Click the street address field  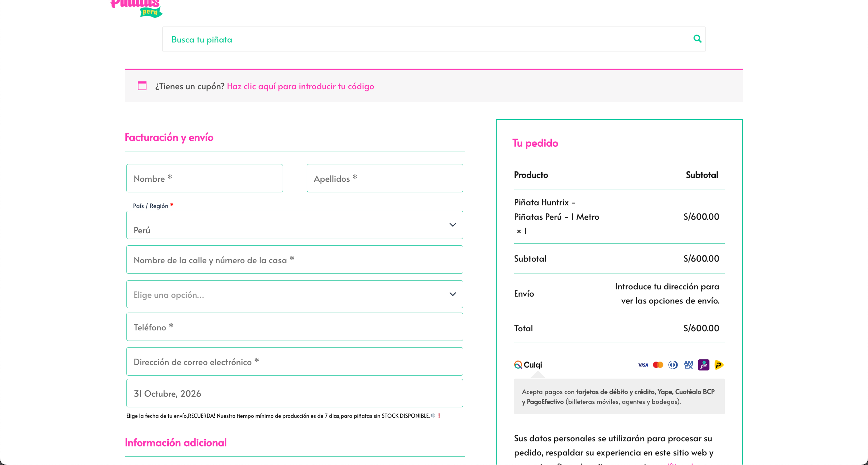[294, 259]
